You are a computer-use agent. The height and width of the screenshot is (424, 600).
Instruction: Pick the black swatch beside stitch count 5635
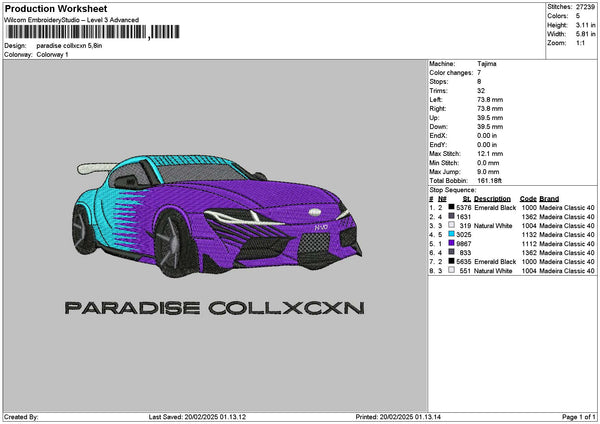pyautogui.click(x=452, y=261)
